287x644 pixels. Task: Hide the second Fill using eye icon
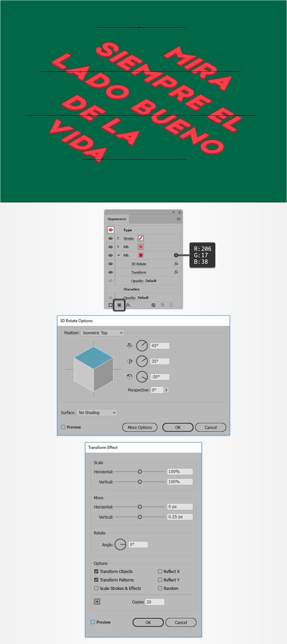pyautogui.click(x=110, y=255)
